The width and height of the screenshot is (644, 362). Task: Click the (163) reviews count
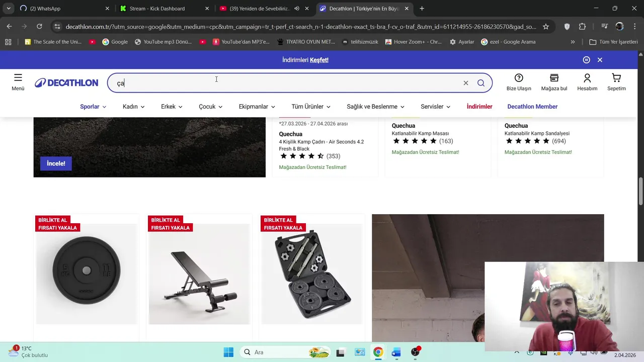tap(446, 141)
